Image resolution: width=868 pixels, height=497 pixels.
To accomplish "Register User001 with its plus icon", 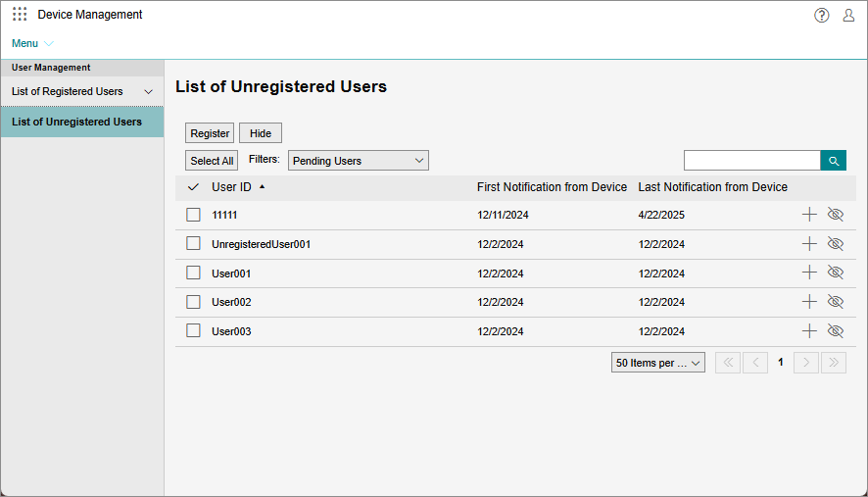I will pos(809,273).
